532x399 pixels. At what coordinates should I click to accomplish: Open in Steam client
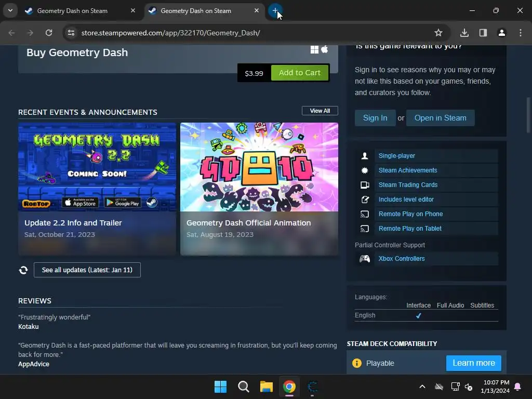click(441, 118)
